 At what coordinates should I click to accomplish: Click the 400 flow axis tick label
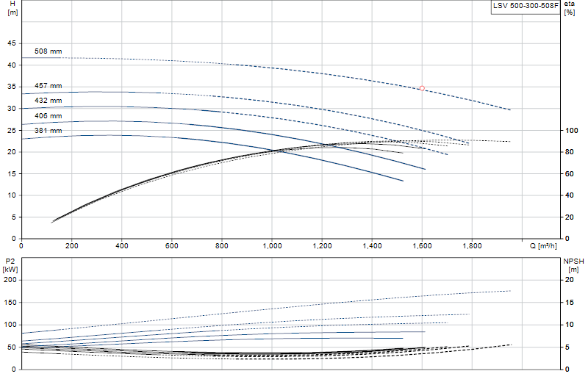122,246
